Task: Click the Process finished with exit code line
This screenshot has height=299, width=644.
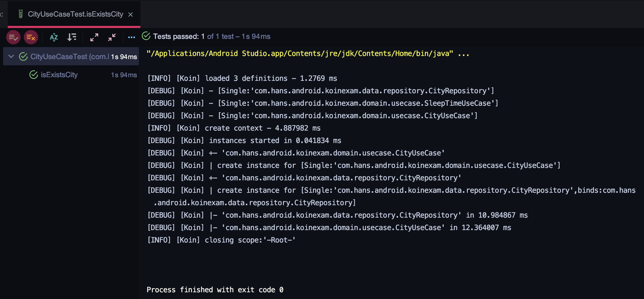Action: [x=215, y=290]
